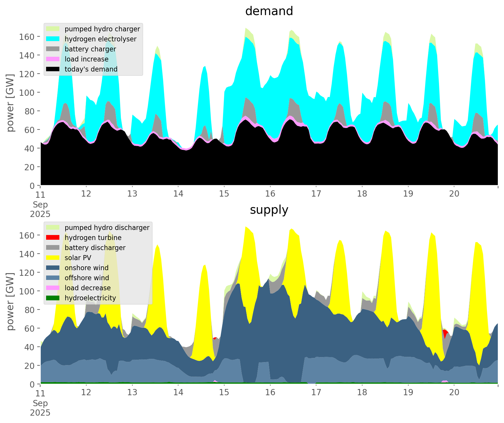Select the pumped hydro charger legend label
Image resolution: width=504 pixels, height=423 pixels.
pyautogui.click(x=102, y=29)
